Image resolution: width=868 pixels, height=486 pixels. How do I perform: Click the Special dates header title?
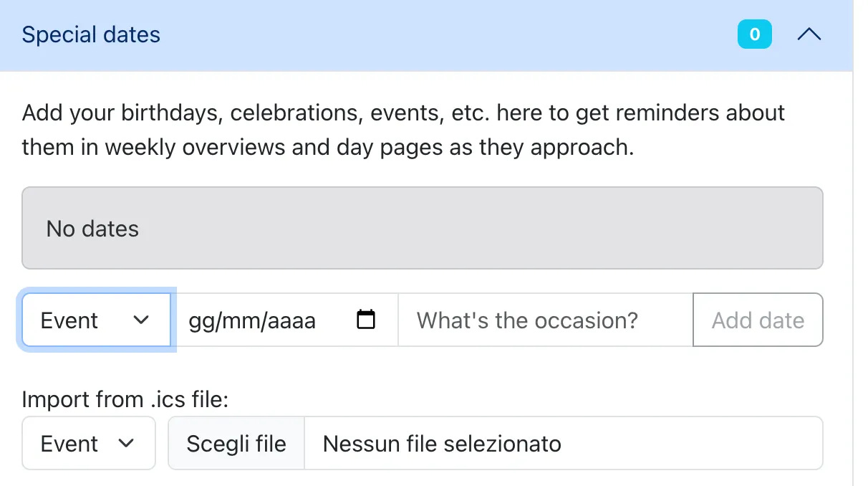point(91,34)
